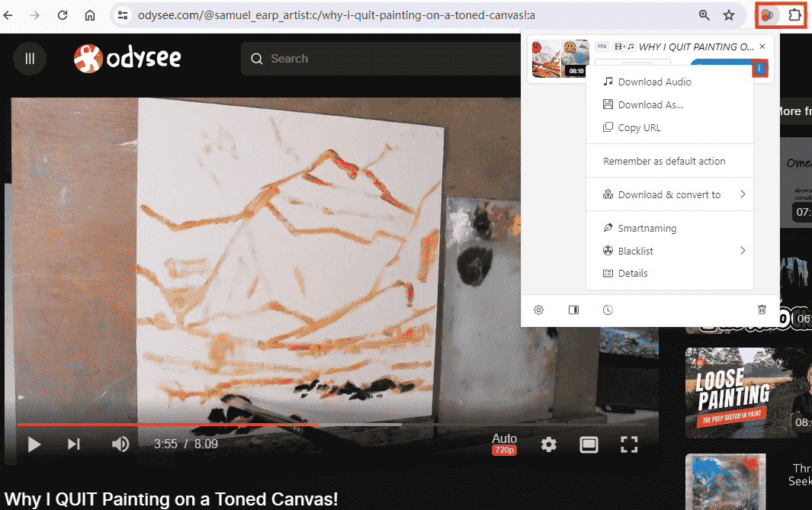812x510 pixels.
Task: Enter fullscreen video mode
Action: pos(628,444)
